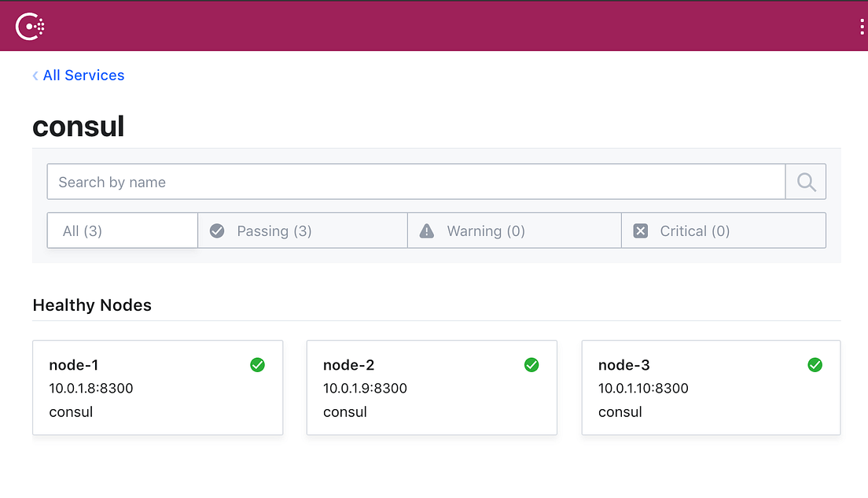Filter by Passing (3) nodes
Screen dimensions: 868x498
pos(303,231)
